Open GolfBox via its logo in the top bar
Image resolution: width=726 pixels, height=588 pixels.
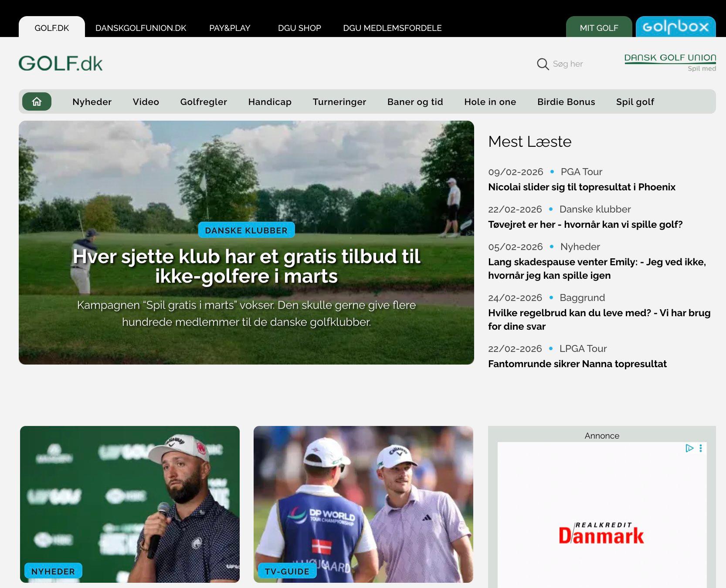tap(675, 27)
